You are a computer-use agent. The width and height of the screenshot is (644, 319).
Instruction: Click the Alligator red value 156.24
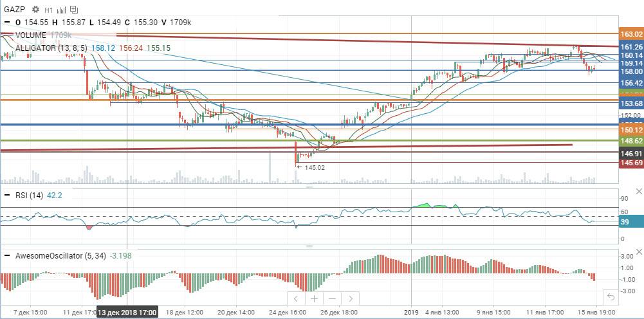coord(131,48)
